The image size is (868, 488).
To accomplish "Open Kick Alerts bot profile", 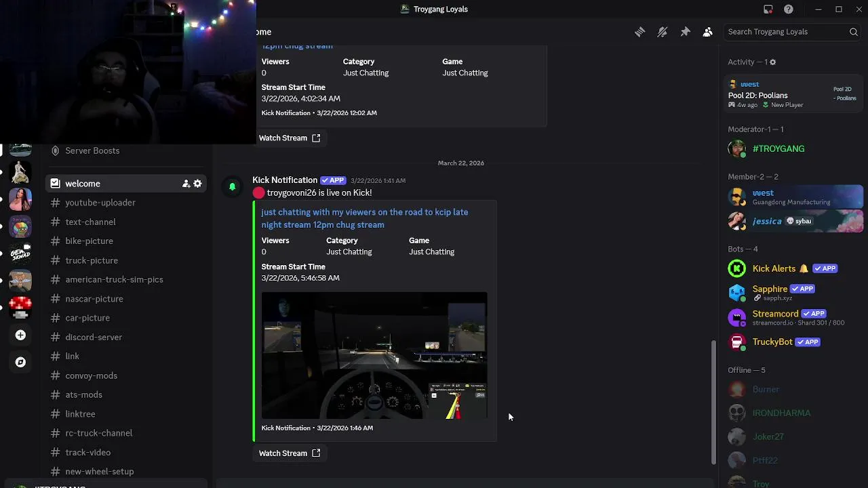I will click(795, 268).
